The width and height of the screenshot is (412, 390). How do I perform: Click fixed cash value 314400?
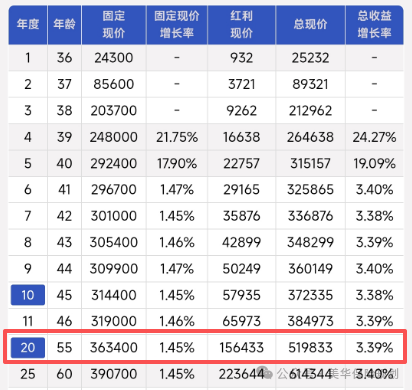114,295
